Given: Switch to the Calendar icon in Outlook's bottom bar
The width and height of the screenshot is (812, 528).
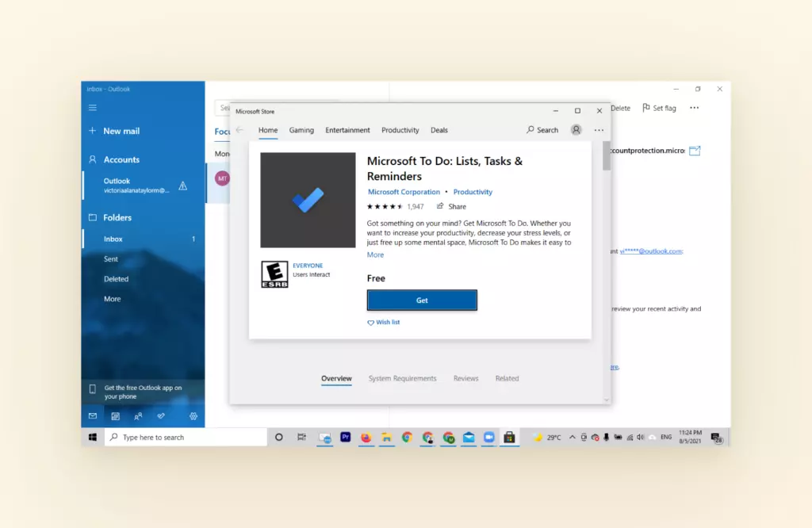Looking at the screenshot, I should coord(115,415).
